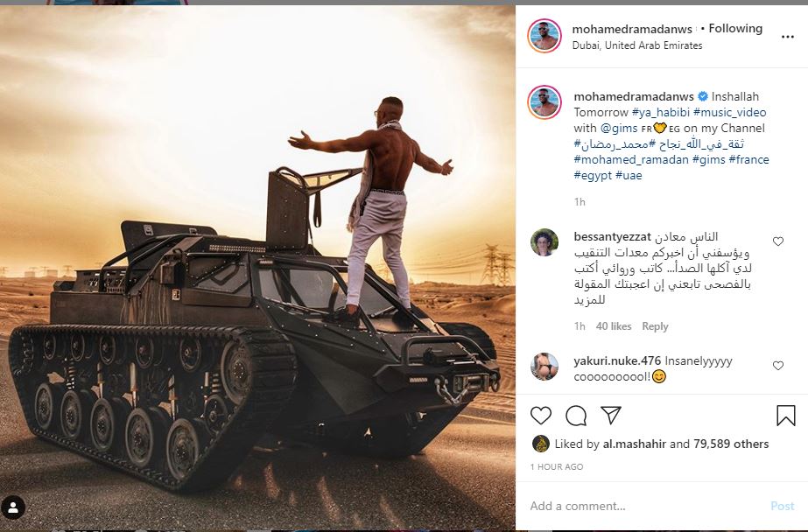Open mohamedramadanws profile picture in header
The width and height of the screenshot is (808, 532).
[544, 36]
